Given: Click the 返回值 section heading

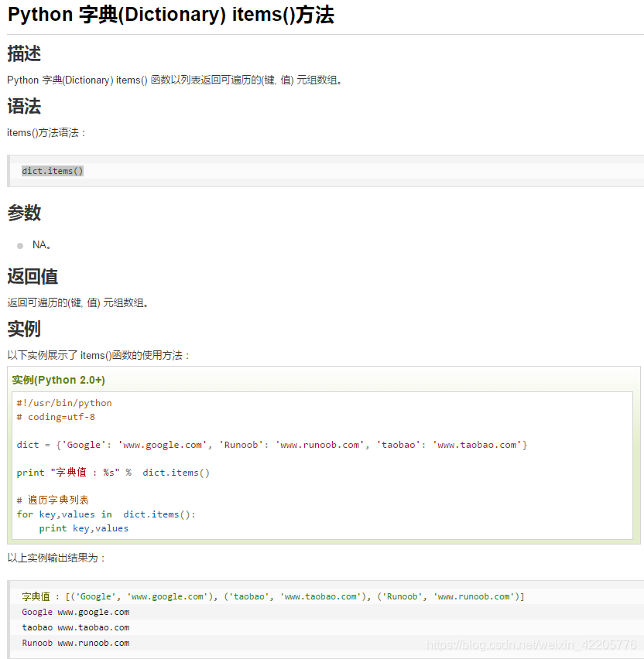Looking at the screenshot, I should 33,277.
